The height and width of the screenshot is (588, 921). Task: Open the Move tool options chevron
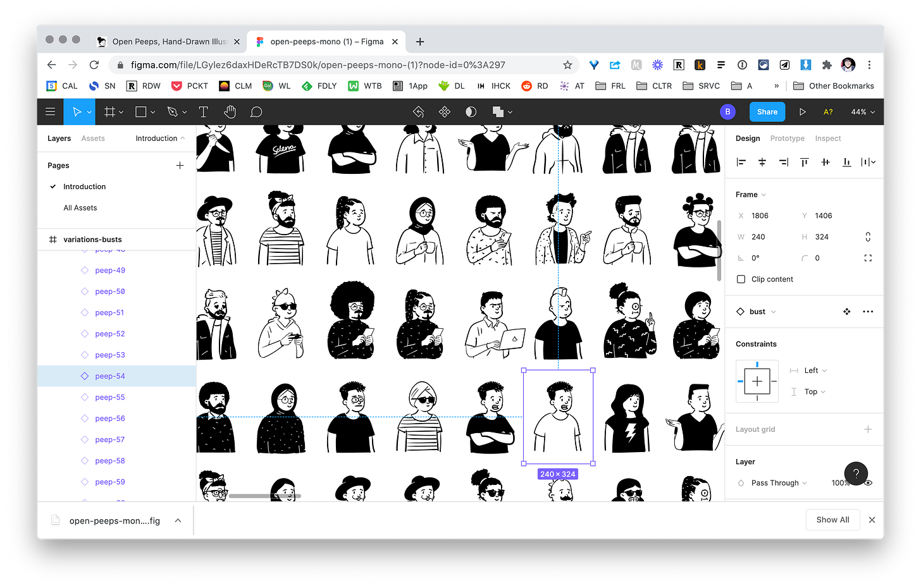point(89,113)
